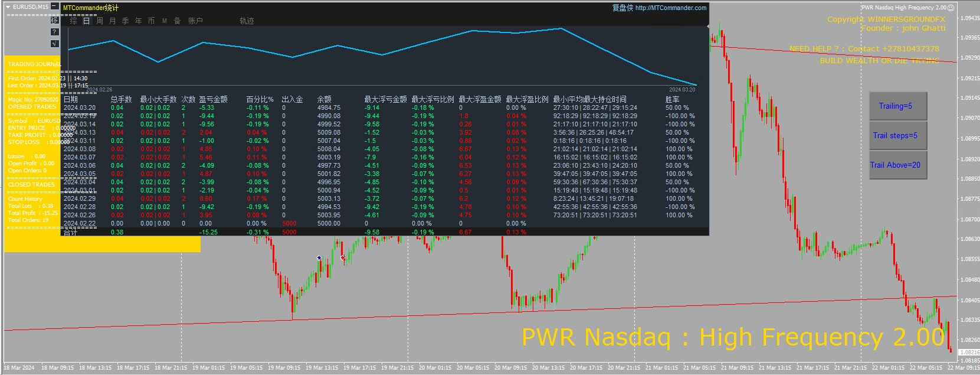Open the MTCommander.com link
Image resolution: width=980 pixels, height=375 pixels.
pyautogui.click(x=671, y=8)
